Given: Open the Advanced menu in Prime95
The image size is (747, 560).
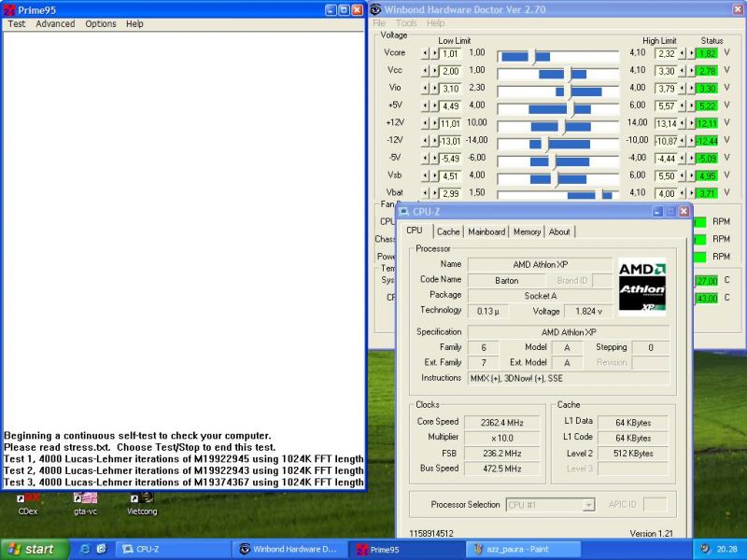Looking at the screenshot, I should click(x=55, y=24).
